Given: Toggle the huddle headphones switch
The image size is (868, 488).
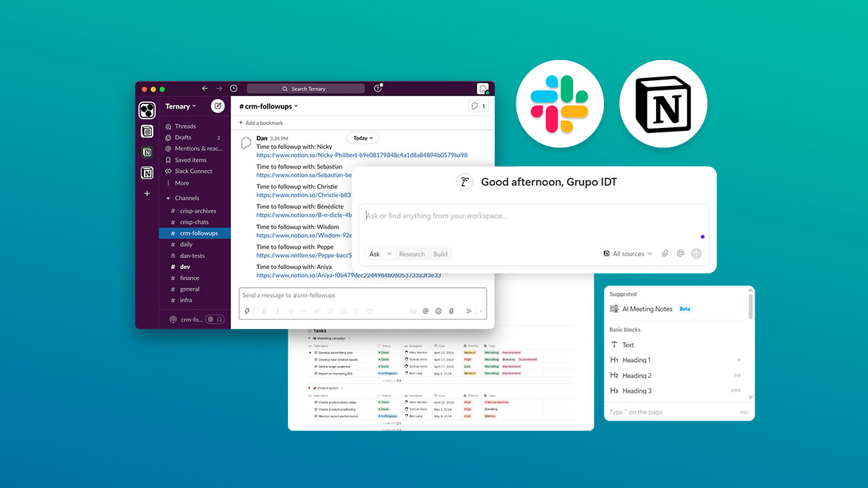Looking at the screenshot, I should click(214, 319).
